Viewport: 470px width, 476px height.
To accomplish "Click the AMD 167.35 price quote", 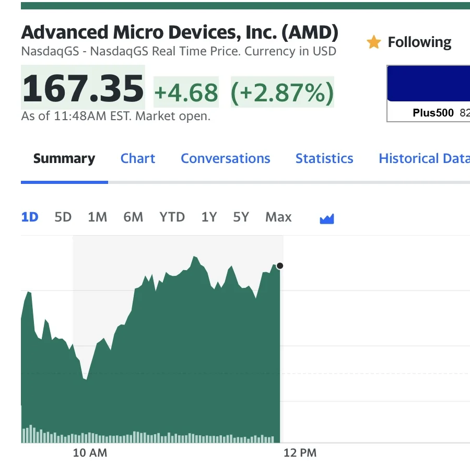I will pyautogui.click(x=83, y=87).
